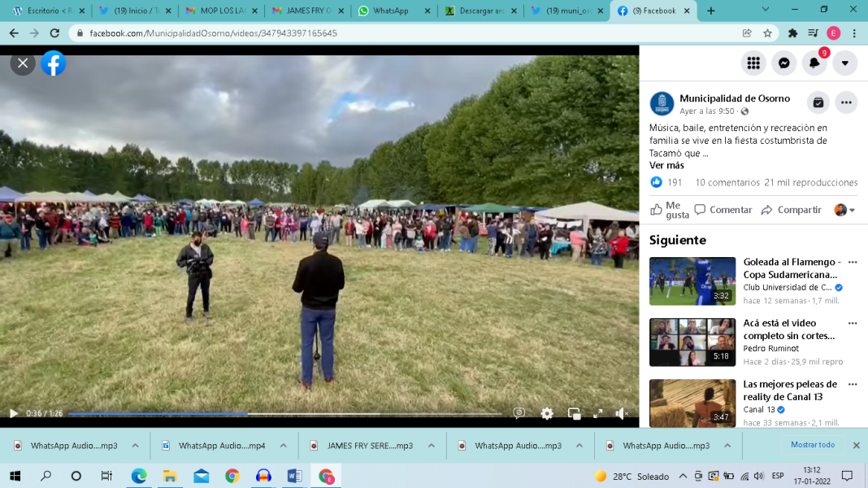Save the video with the bookmark icon
The image size is (868, 488).
coord(818,102)
